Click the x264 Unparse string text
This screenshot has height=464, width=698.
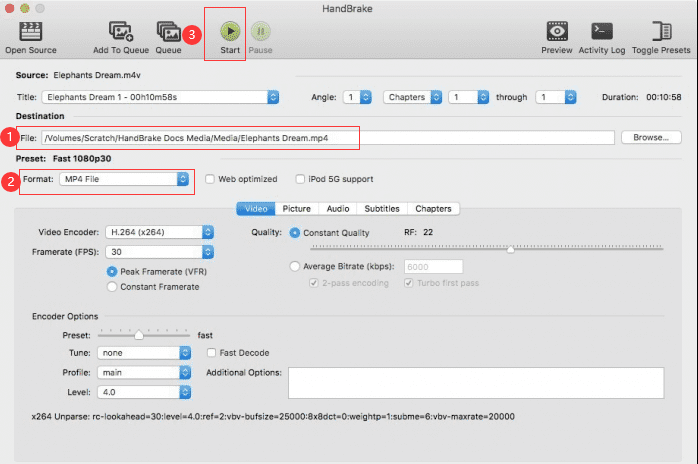pyautogui.click(x=273, y=417)
